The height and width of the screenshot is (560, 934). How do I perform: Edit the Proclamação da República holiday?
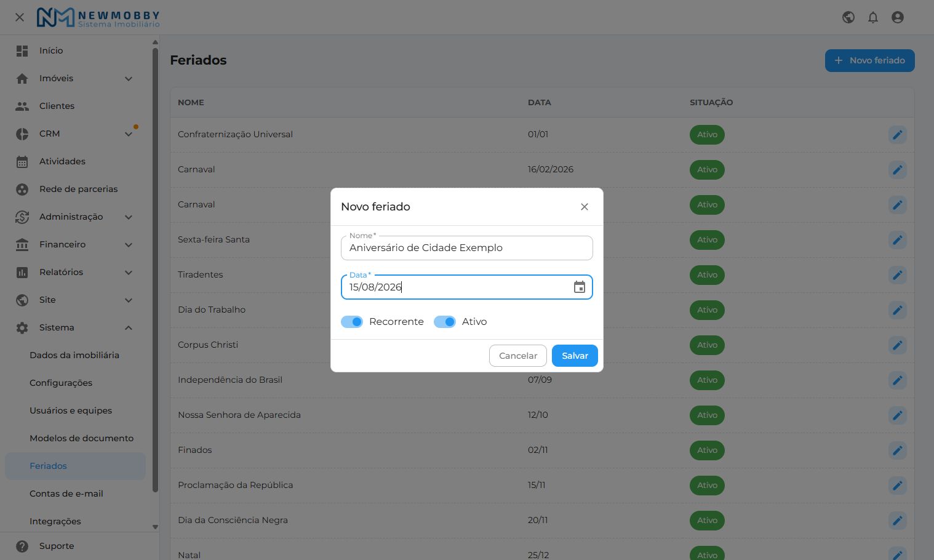click(x=898, y=486)
